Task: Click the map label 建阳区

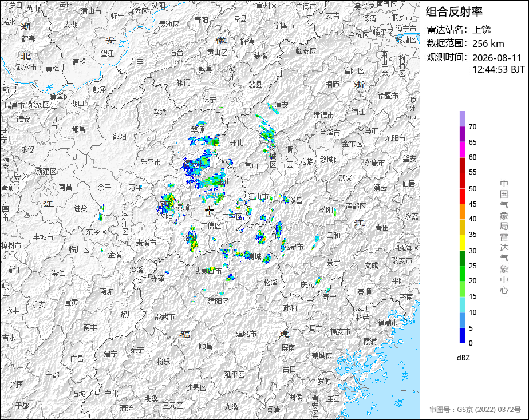Action: pyautogui.click(x=218, y=301)
